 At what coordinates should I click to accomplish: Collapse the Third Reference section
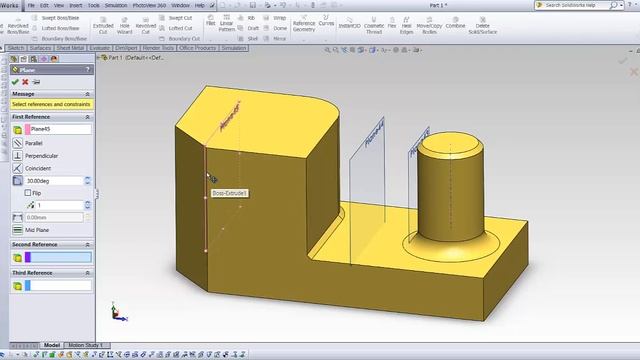tap(87, 273)
